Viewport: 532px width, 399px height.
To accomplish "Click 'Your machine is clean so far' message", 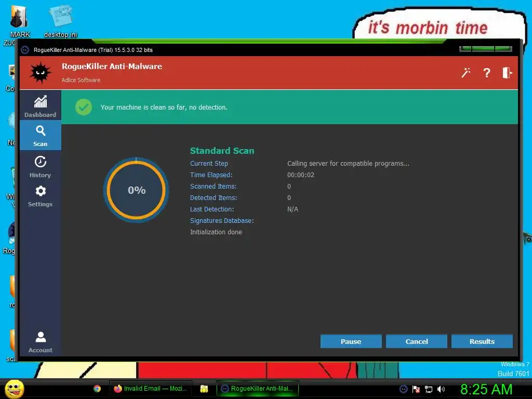I will click(164, 107).
